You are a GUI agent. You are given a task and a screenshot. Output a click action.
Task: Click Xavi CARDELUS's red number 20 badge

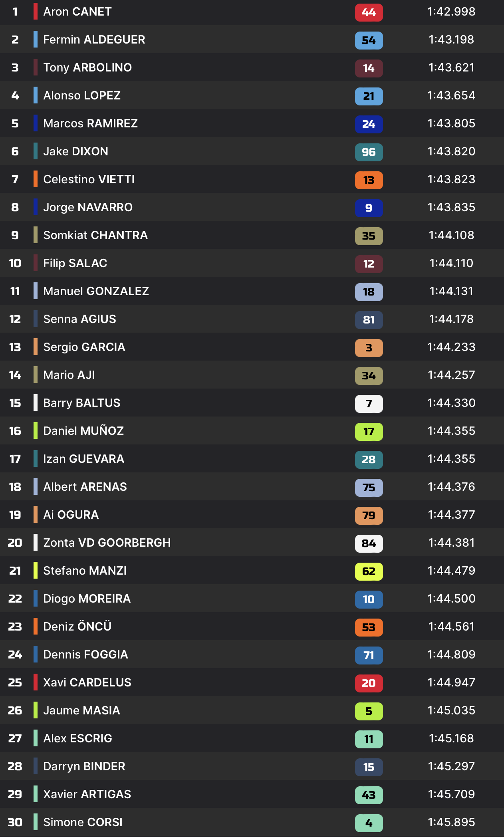369,683
